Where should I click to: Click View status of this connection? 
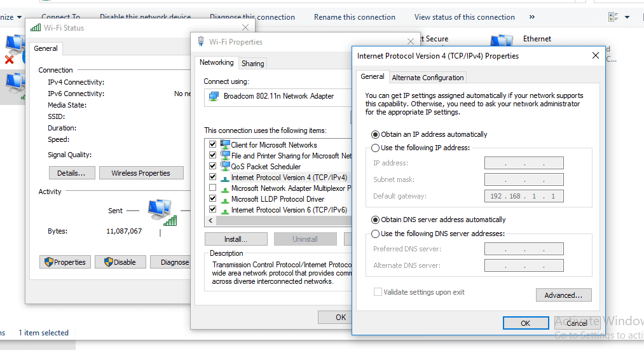click(465, 17)
